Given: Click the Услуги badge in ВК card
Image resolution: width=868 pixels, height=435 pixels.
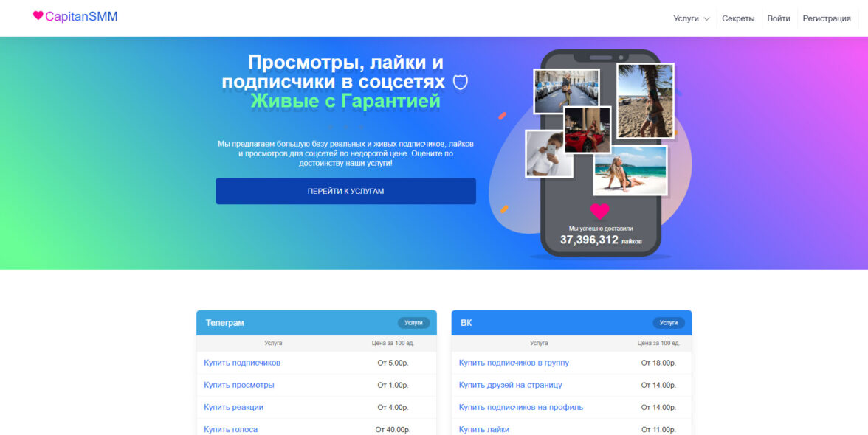Looking at the screenshot, I should point(668,323).
